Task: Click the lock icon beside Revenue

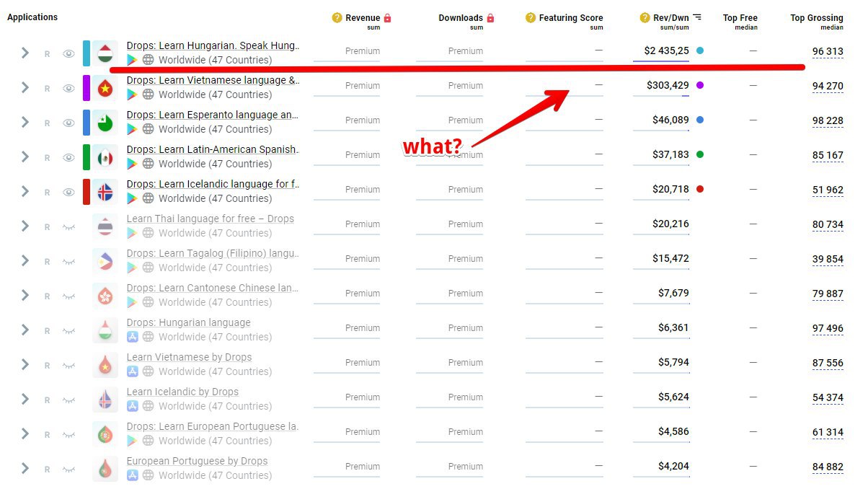Action: (x=388, y=18)
